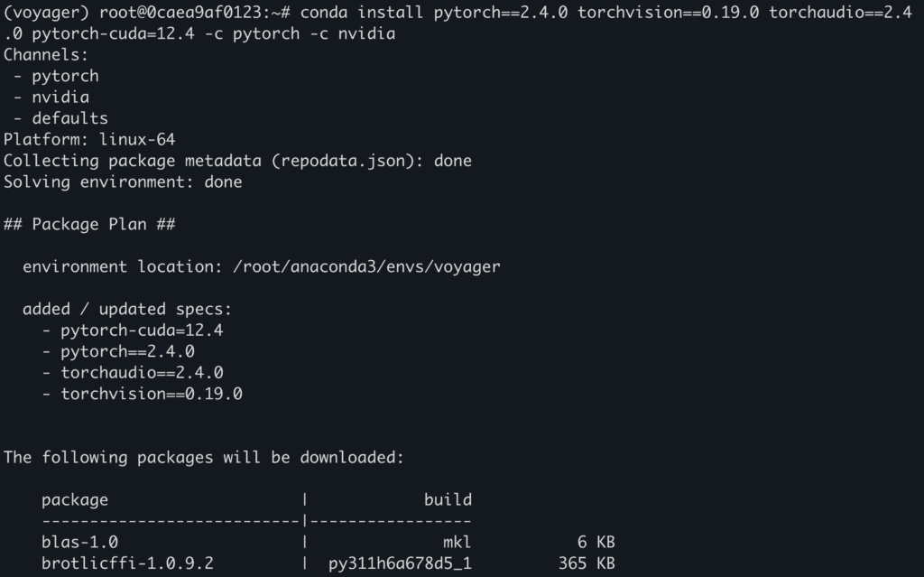Click the root@0caea9af0123 hostname text

pos(180,13)
